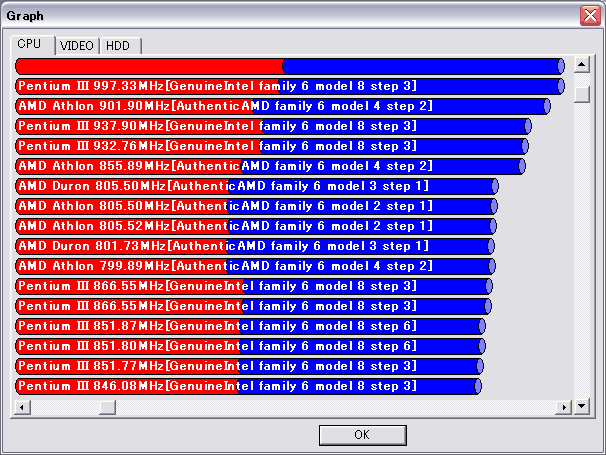606x455 pixels.
Task: Close the Graph window
Action: click(x=590, y=16)
